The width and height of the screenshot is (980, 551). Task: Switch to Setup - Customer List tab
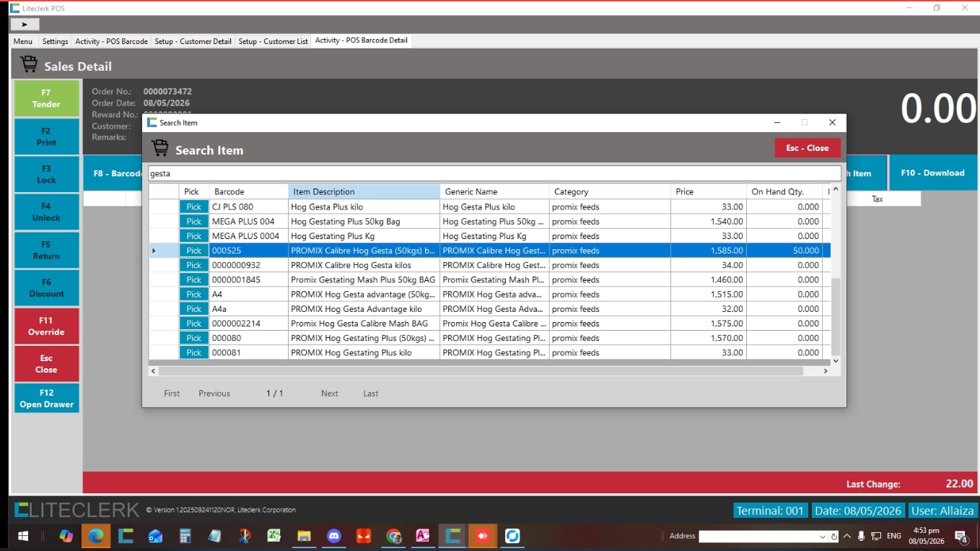[x=274, y=41]
